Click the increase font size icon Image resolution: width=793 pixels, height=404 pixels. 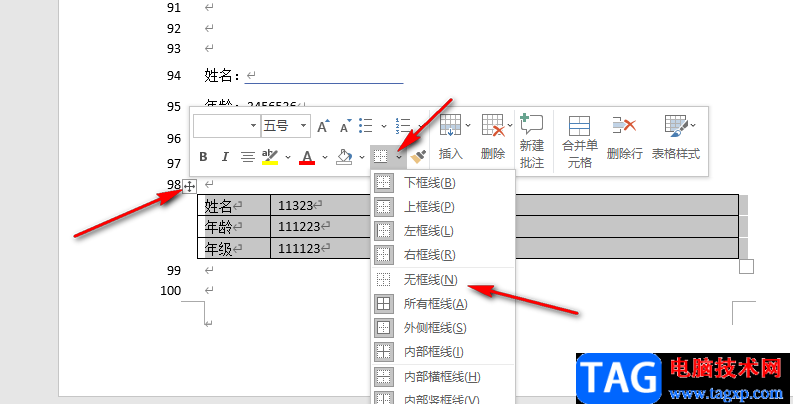pyautogui.click(x=323, y=126)
